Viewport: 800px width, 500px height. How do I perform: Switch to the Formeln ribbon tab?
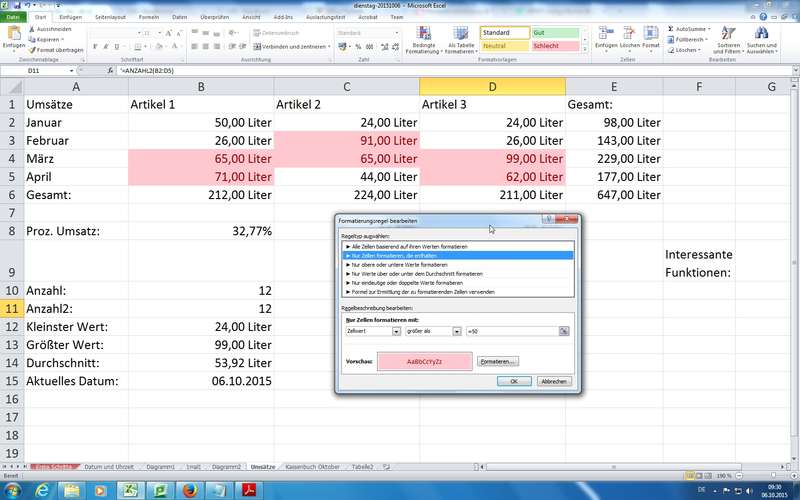[x=149, y=17]
